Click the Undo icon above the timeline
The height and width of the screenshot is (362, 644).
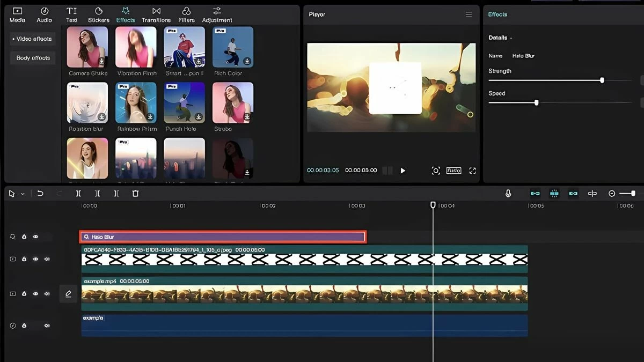click(40, 193)
